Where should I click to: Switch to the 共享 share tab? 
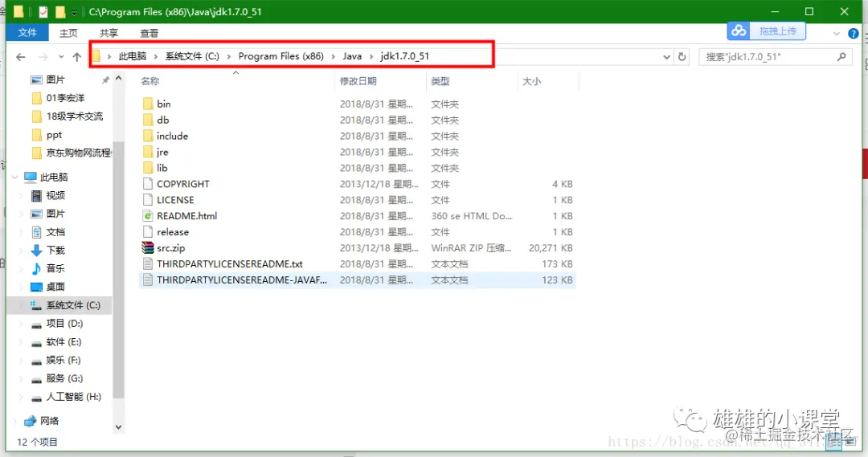click(x=108, y=33)
